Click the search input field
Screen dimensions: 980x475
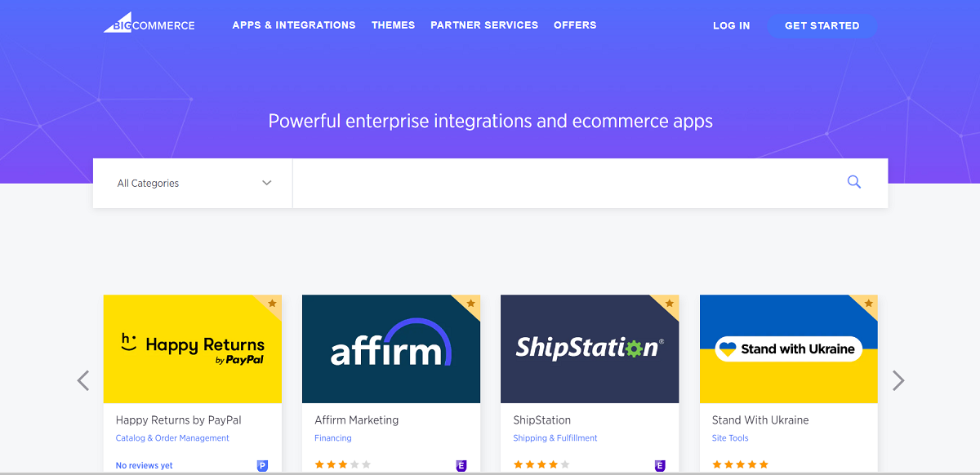572,183
